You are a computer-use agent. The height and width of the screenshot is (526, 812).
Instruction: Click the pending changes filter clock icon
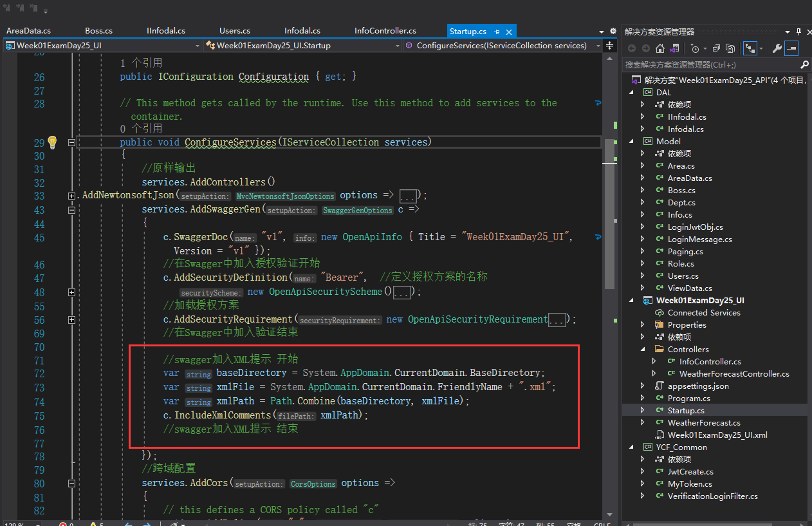694,48
